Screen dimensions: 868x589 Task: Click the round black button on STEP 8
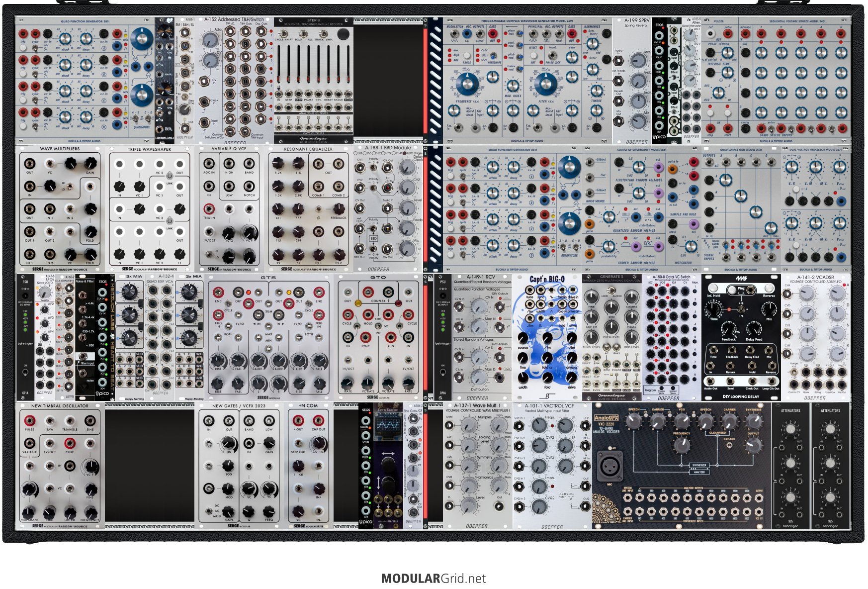343,34
